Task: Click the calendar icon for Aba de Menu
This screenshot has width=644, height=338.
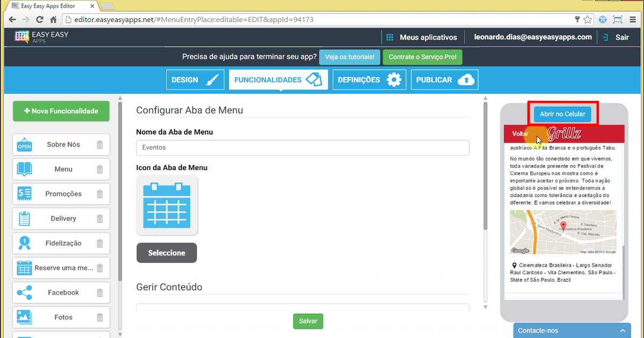Action: 167,205
